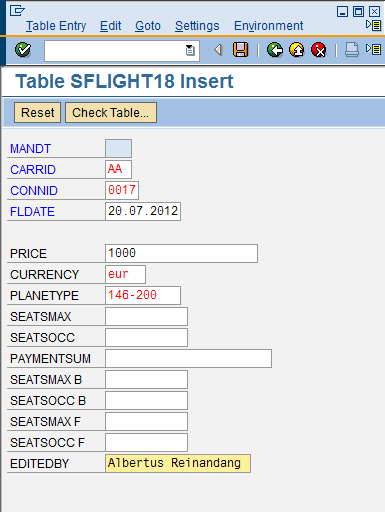Open the command field history dropdown
Viewport: 385px width, 512px height.
(x=190, y=50)
